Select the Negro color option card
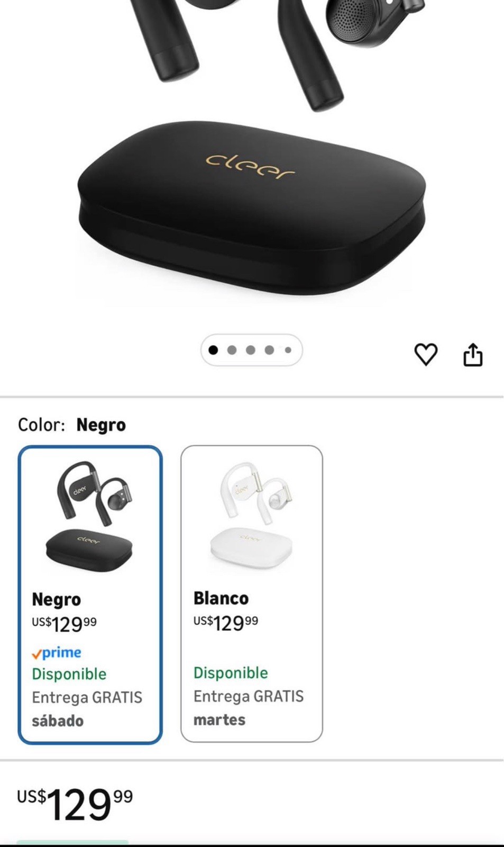The width and height of the screenshot is (504, 847). click(x=90, y=594)
